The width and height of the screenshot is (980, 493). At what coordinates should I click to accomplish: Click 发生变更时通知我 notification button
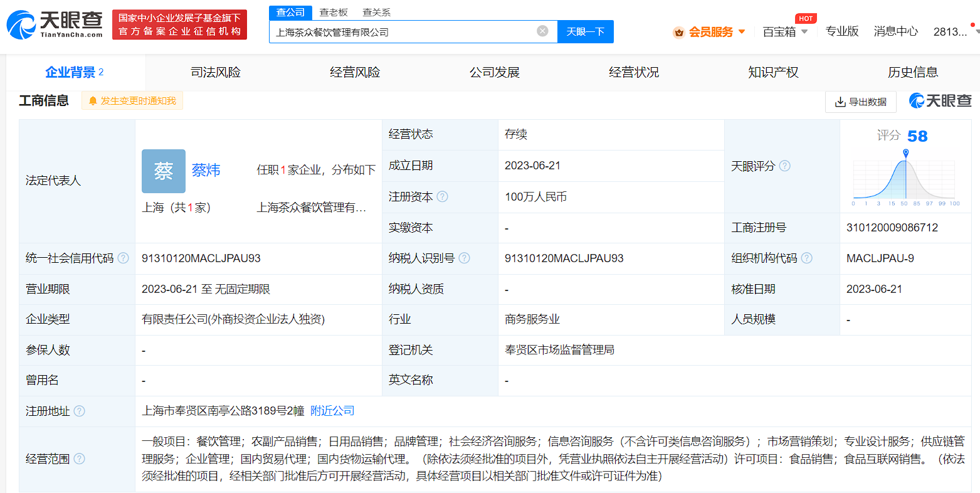[x=132, y=101]
